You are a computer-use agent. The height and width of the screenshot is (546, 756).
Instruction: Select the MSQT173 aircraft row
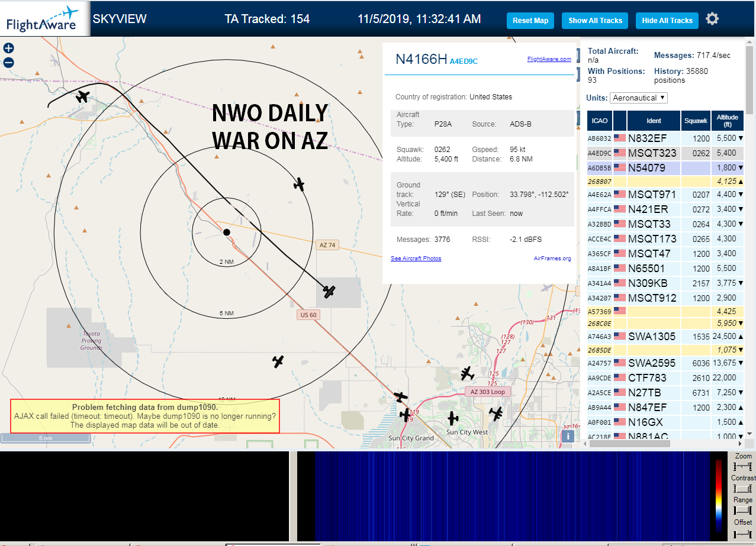pos(665,238)
